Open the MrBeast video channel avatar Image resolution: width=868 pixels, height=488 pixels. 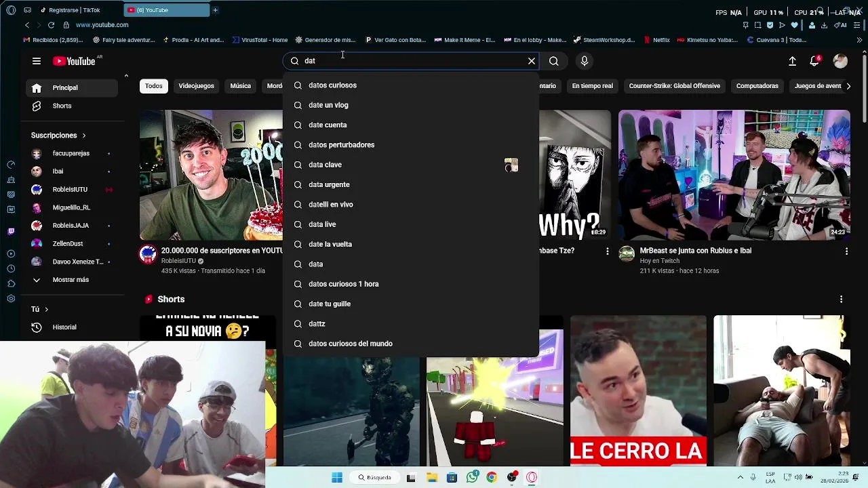coord(627,254)
